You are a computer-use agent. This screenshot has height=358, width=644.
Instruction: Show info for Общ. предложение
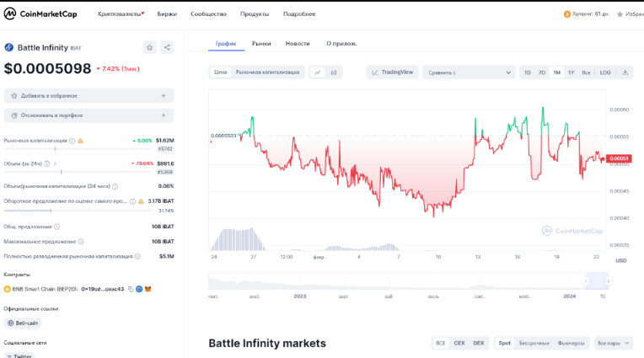pyautogui.click(x=57, y=227)
